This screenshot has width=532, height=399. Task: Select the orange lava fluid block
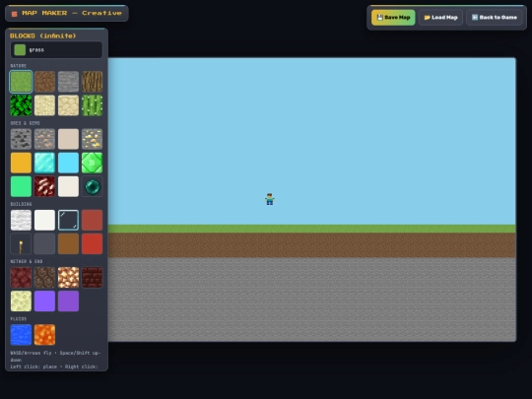click(44, 335)
